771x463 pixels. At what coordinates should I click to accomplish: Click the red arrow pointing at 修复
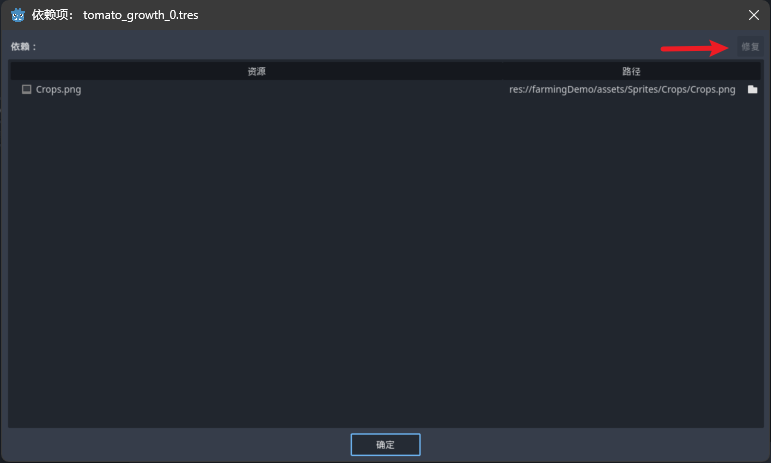(x=694, y=47)
